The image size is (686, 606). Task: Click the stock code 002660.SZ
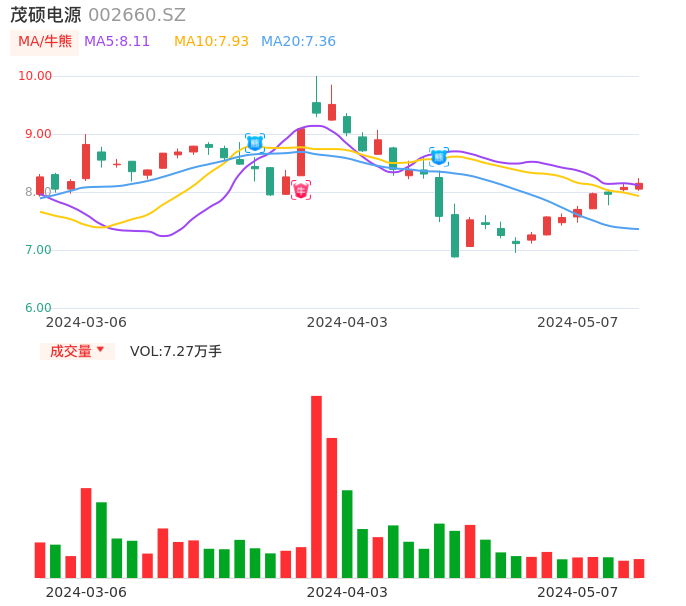tap(137, 15)
